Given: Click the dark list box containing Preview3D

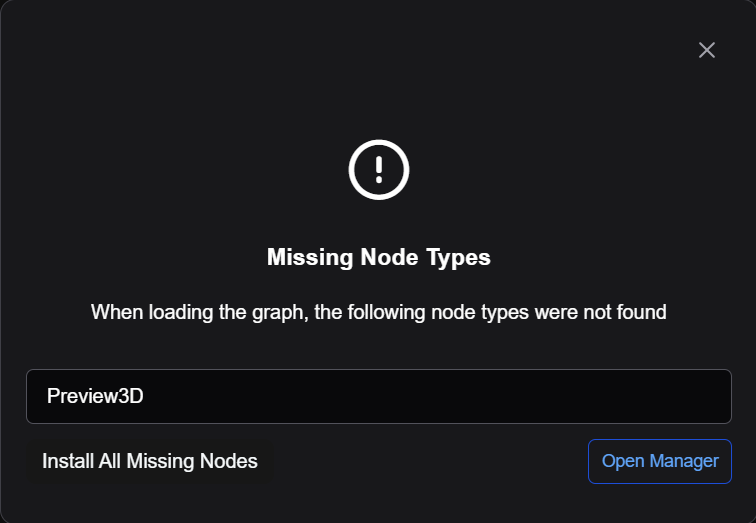Looking at the screenshot, I should tap(378, 396).
